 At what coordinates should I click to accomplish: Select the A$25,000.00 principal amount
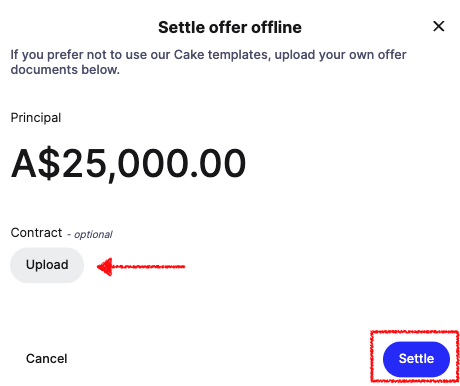click(x=128, y=164)
